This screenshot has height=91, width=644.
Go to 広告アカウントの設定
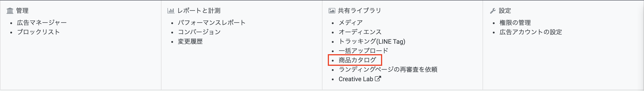click(530, 32)
